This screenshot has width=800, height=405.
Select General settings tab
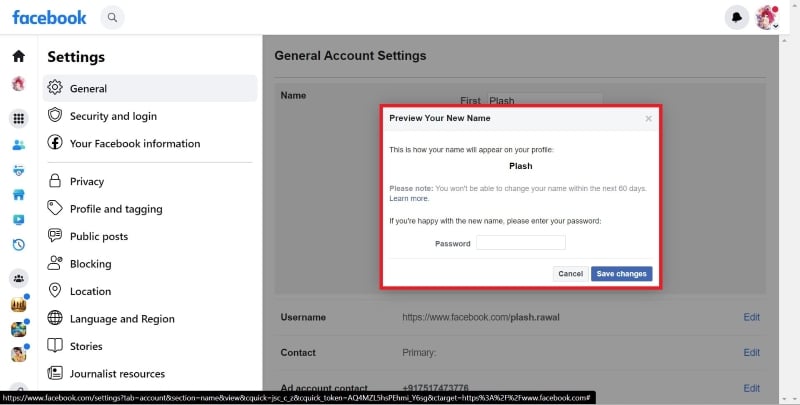(x=150, y=88)
